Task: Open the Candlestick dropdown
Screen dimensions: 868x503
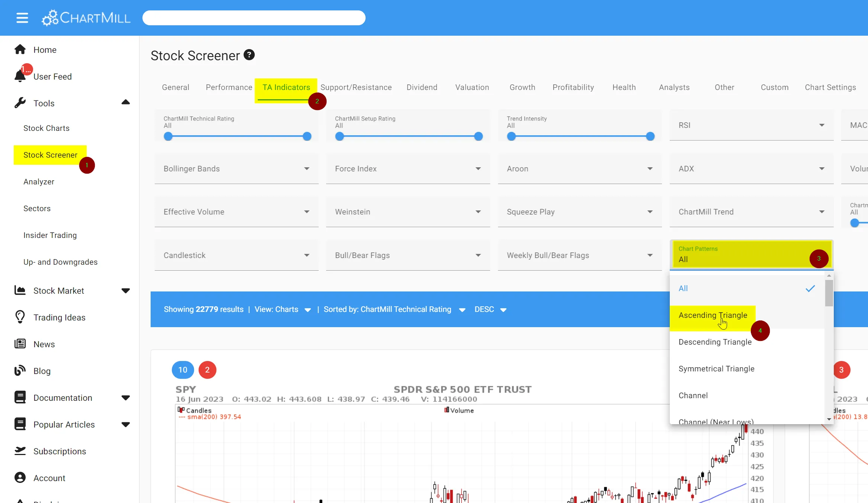Action: coord(237,255)
